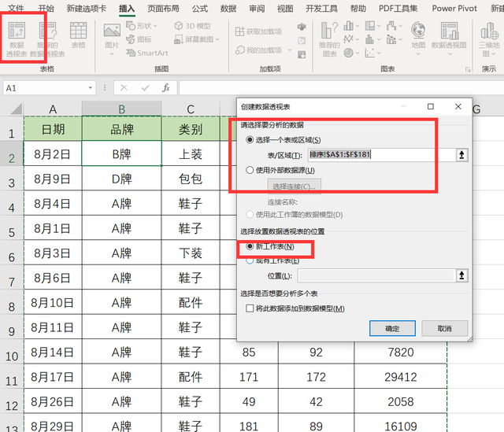504x432 pixels.
Task: Open the hierarchy chart dropdown
Action: click(x=372, y=26)
